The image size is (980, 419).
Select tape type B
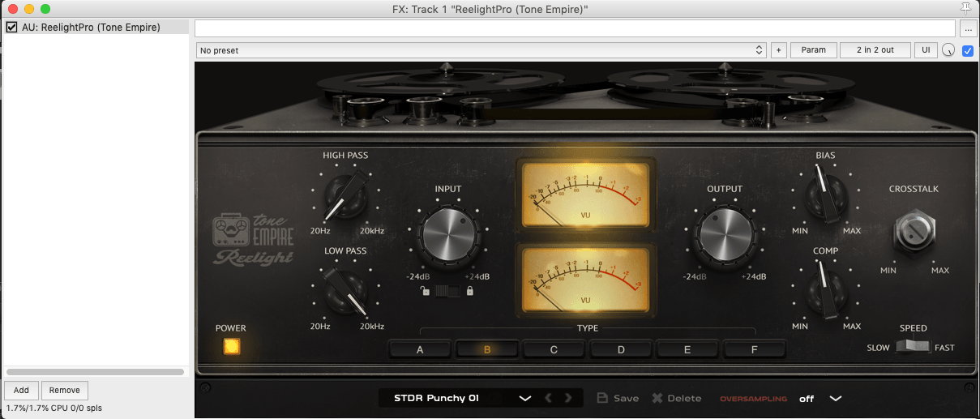coord(487,349)
